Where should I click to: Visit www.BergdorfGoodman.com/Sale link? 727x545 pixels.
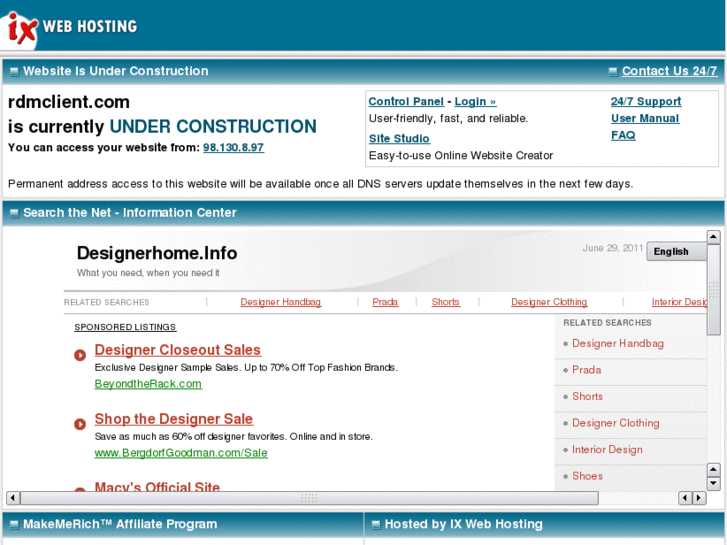point(181,453)
